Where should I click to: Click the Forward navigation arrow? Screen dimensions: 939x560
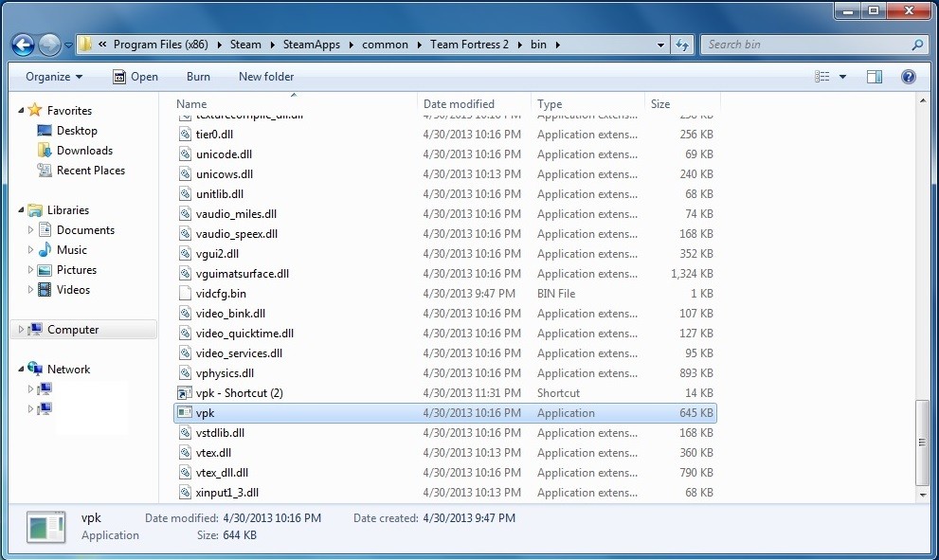49,45
